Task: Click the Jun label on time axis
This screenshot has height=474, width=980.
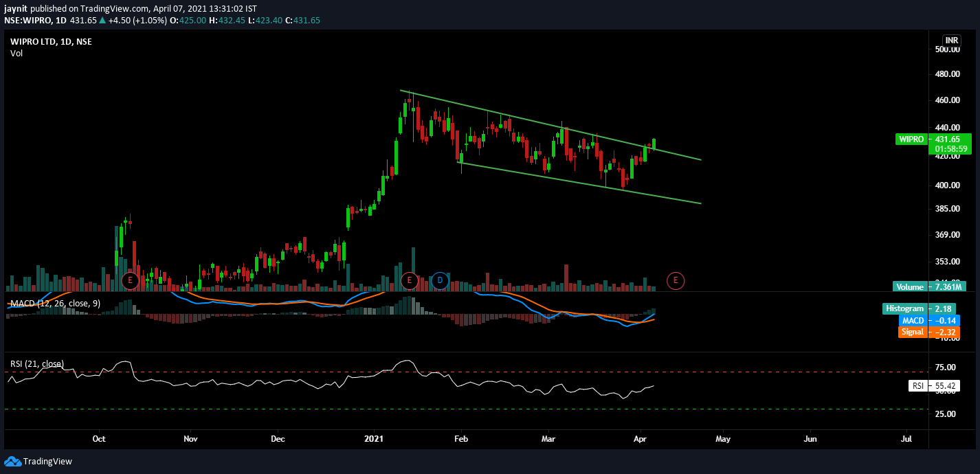Action: tap(811, 438)
